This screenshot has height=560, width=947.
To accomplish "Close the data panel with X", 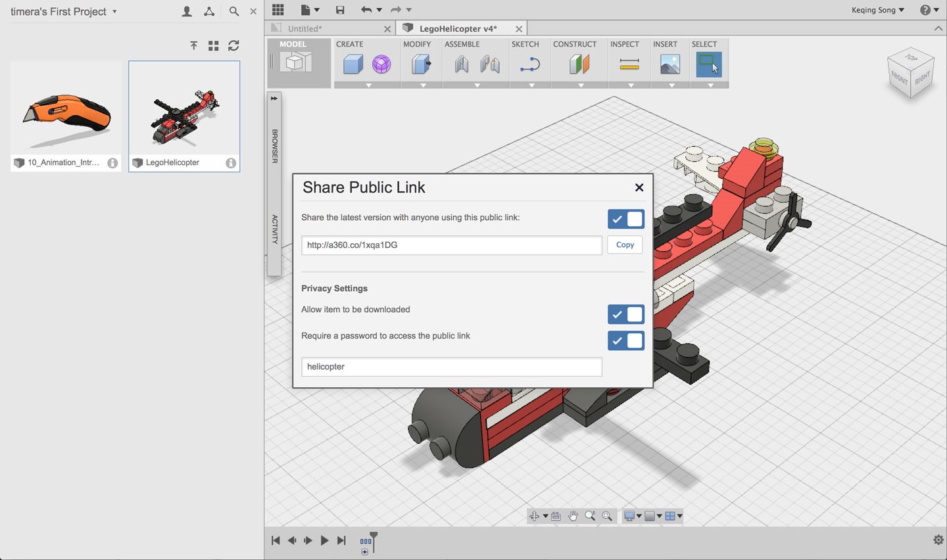I will coord(253,11).
